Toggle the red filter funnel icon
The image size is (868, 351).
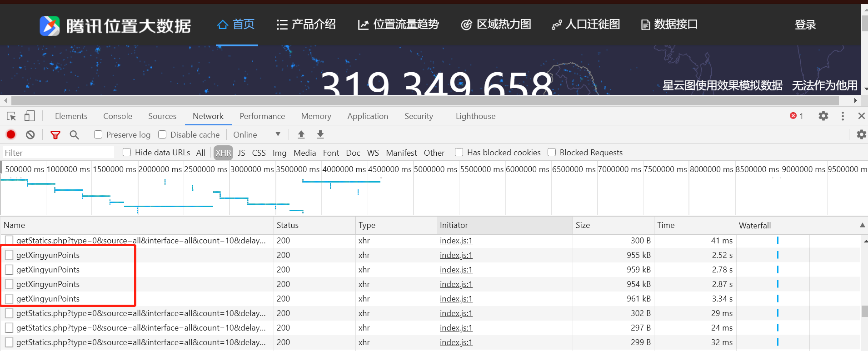(x=55, y=135)
